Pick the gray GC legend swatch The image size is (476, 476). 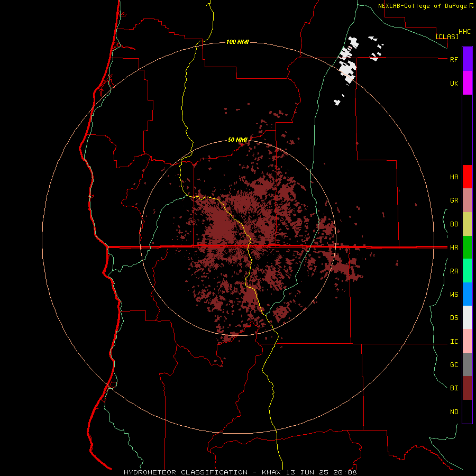467,364
